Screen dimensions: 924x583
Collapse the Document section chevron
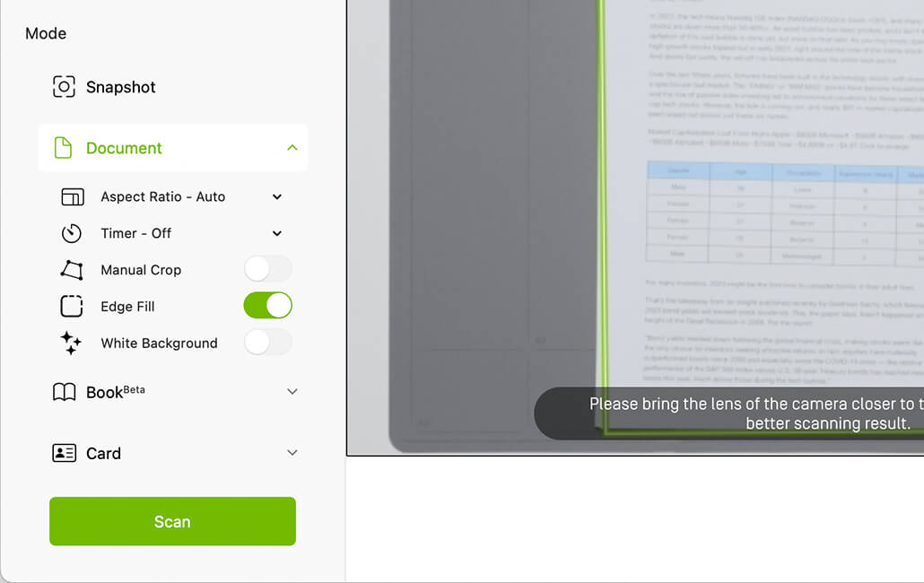coord(292,148)
